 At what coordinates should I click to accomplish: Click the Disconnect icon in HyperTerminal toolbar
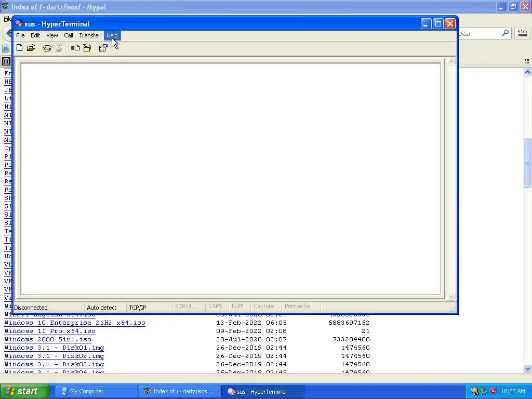[x=59, y=48]
